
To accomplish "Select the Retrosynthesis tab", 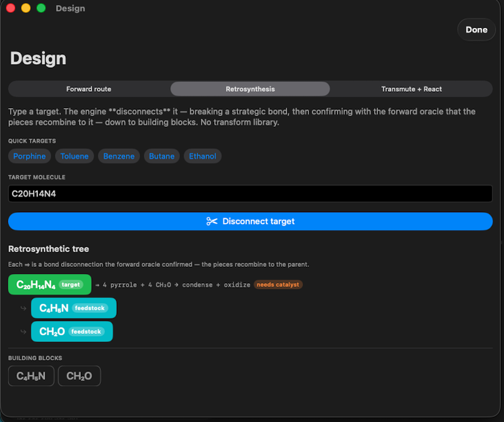I will tap(250, 89).
